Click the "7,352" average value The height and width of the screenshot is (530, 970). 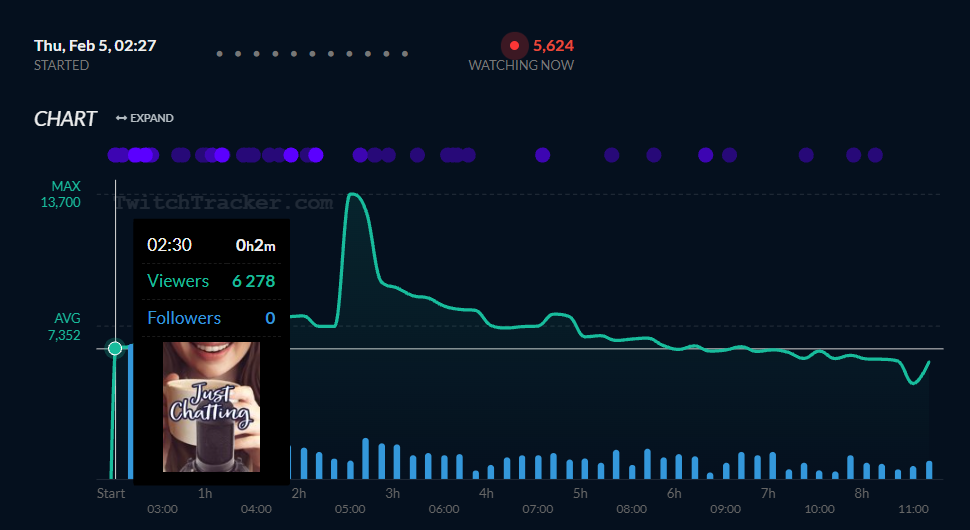tap(64, 335)
